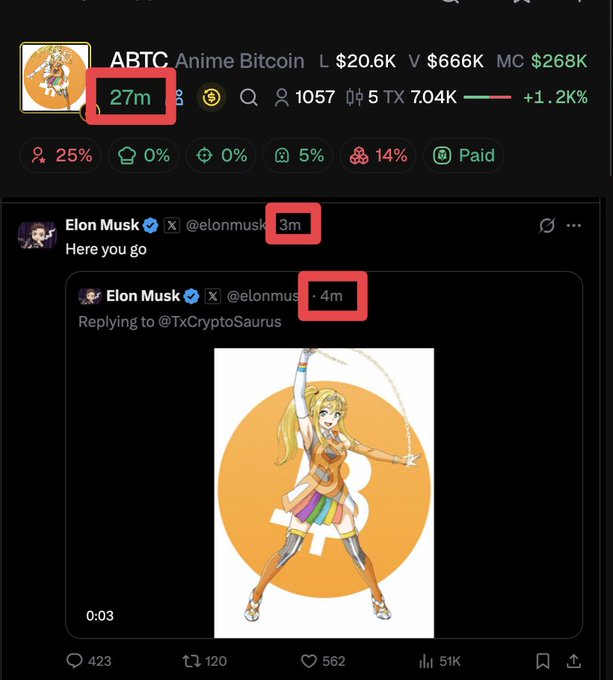The width and height of the screenshot is (613, 680).
Task: Click the ABTC token avatar image
Action: tap(55, 78)
